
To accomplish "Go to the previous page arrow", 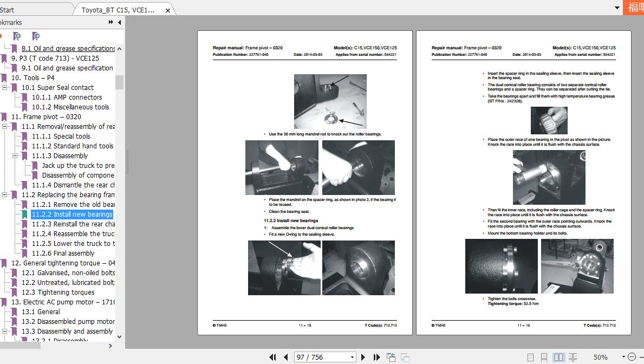I will click(x=285, y=357).
